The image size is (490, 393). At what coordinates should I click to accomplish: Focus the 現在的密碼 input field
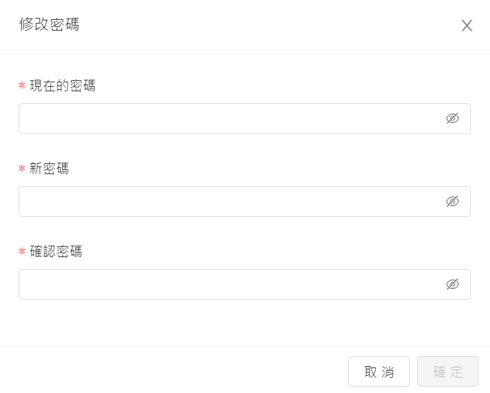tap(244, 118)
